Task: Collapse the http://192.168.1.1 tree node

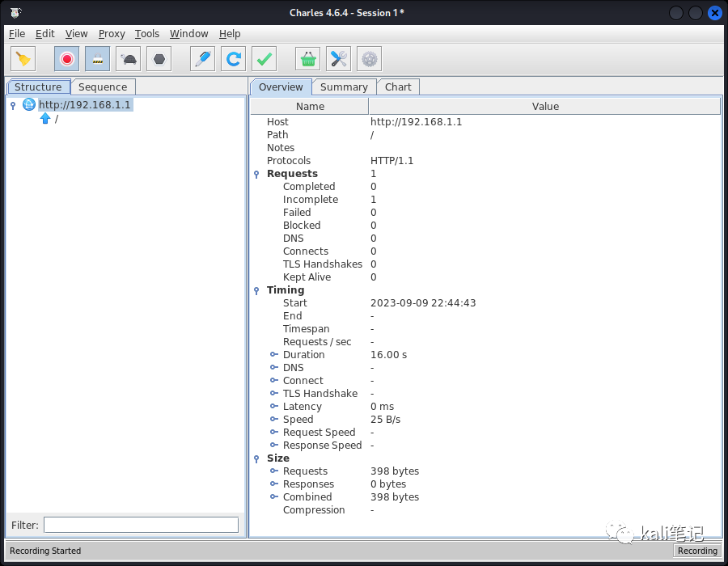Action: pos(13,105)
